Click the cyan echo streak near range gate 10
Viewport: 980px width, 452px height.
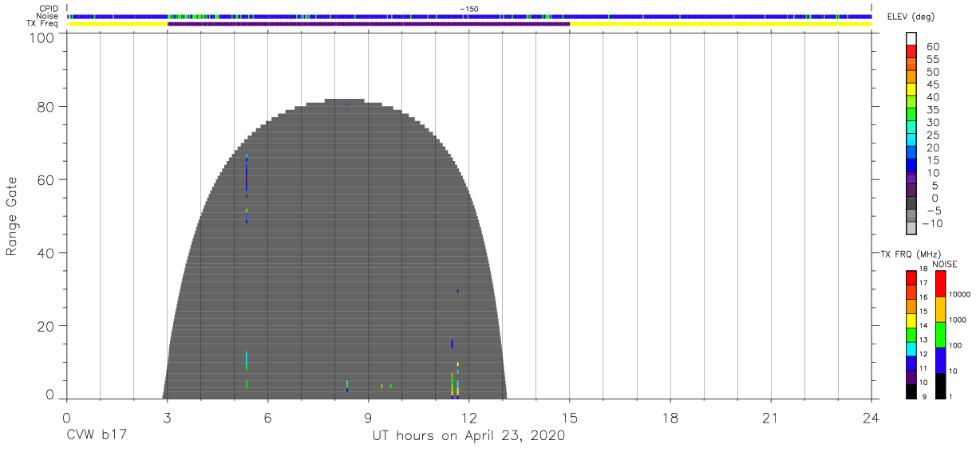[247, 360]
